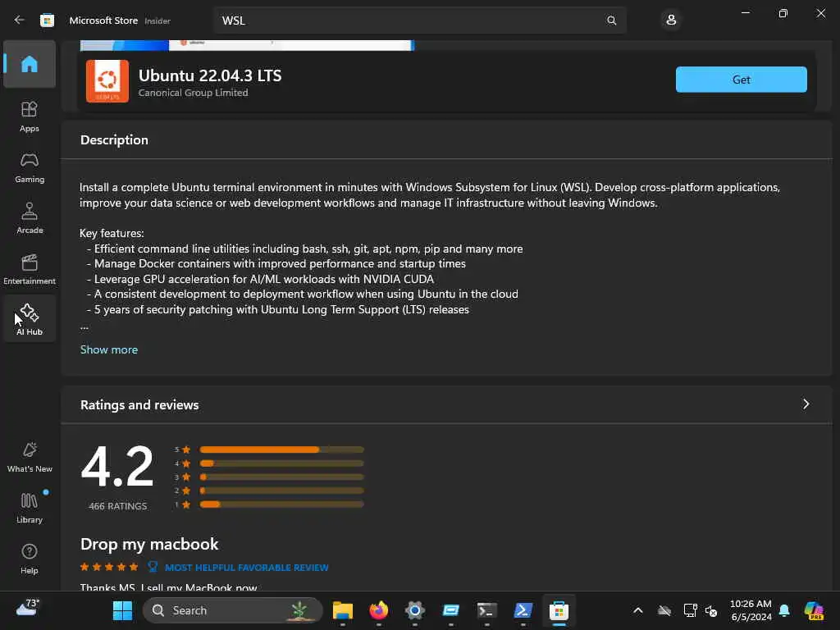This screenshot has height=630, width=840.
Task: Open PowerShell from the taskbar
Action: 523,610
